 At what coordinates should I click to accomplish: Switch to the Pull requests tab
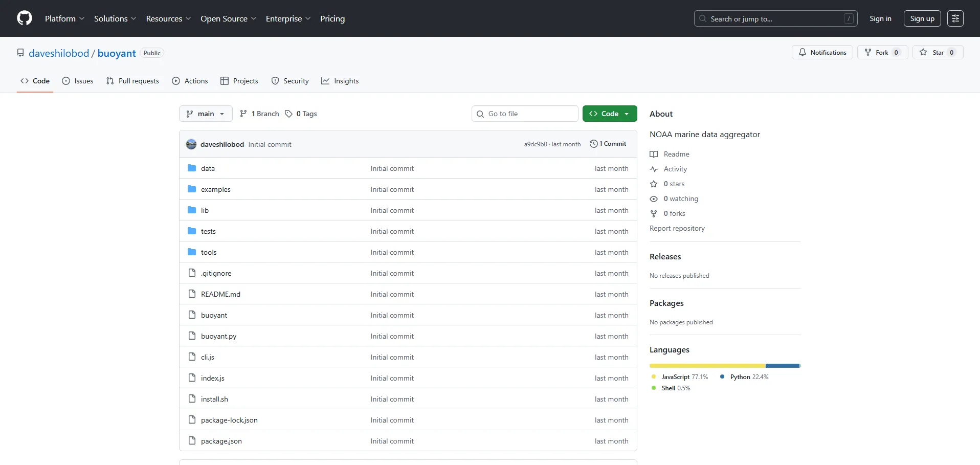point(132,81)
